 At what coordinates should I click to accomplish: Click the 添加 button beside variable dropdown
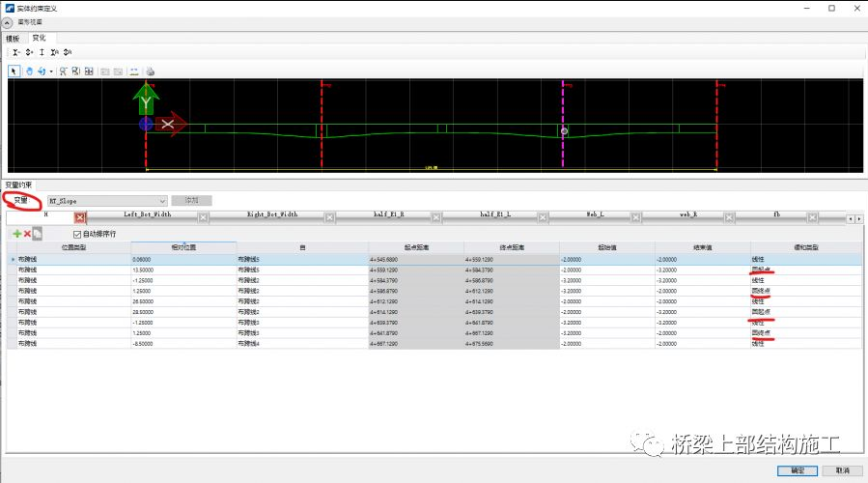[x=191, y=201]
